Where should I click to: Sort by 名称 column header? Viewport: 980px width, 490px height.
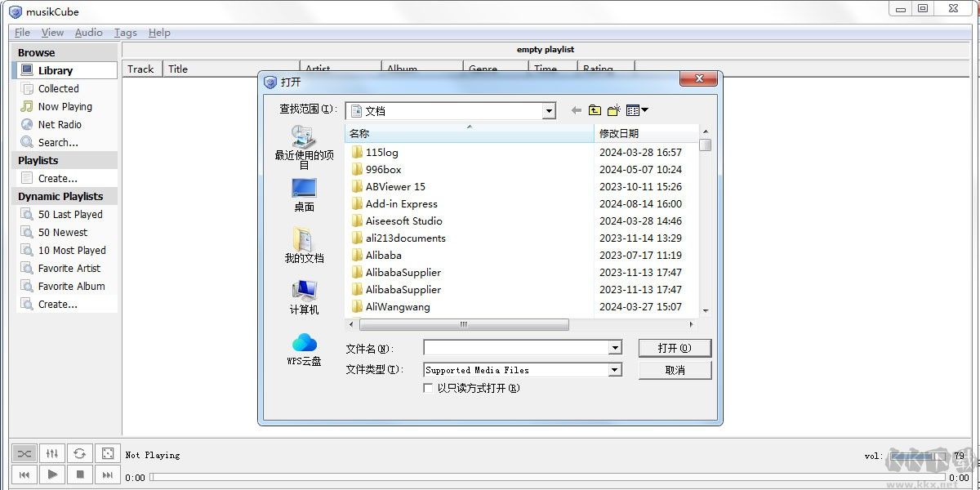click(x=469, y=133)
